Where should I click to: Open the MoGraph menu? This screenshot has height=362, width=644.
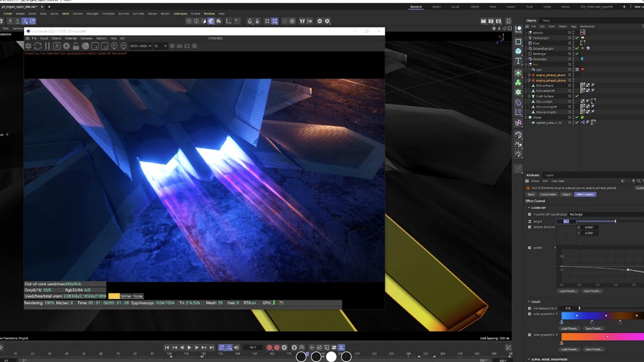pos(92,14)
